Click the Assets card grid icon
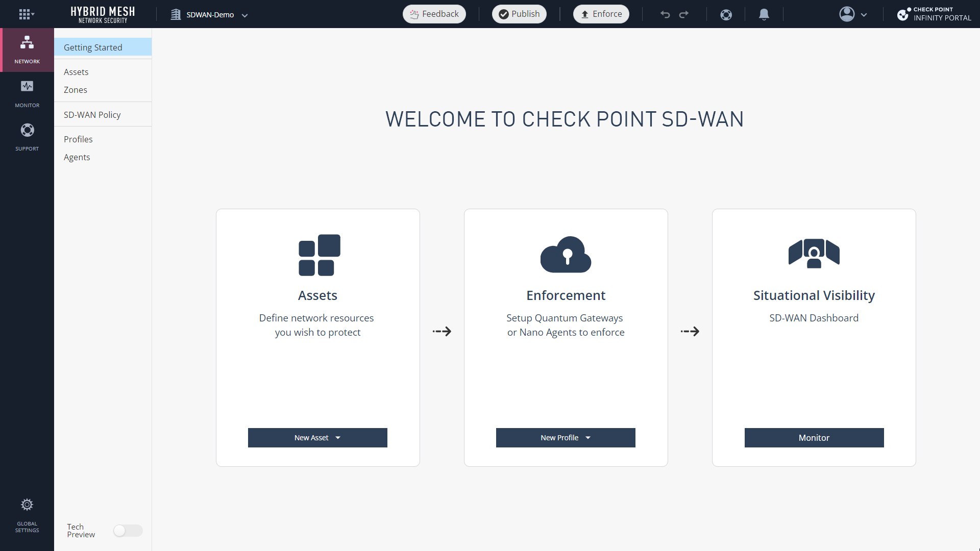 point(319,255)
